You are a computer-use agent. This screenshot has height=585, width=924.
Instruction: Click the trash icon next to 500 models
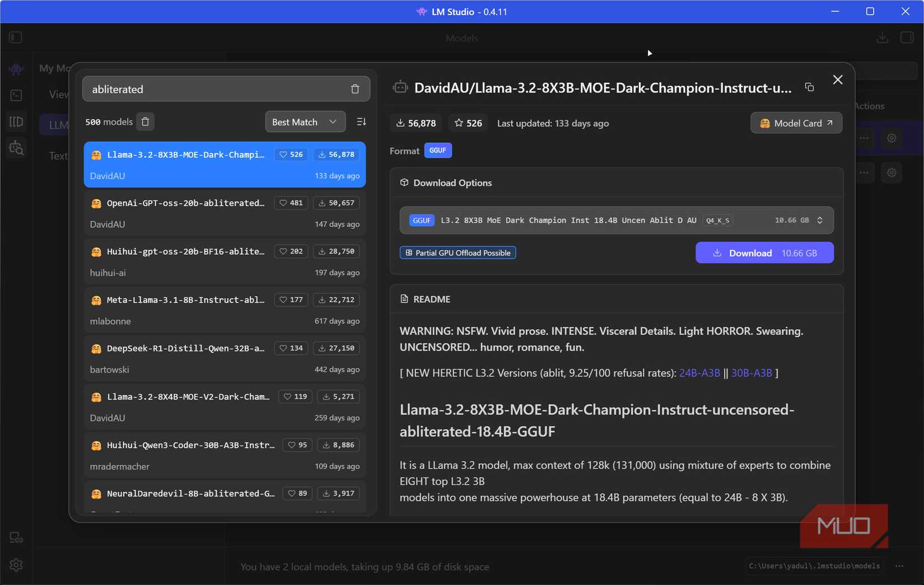(146, 121)
